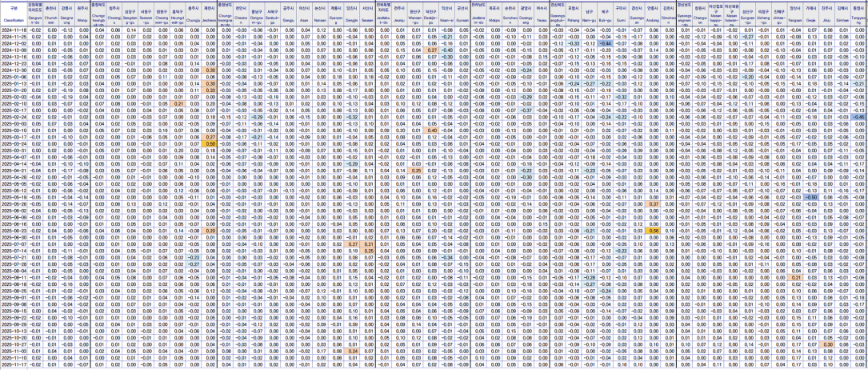Click the 2024-11-18 date row label
The image size is (868, 370).
click(14, 30)
